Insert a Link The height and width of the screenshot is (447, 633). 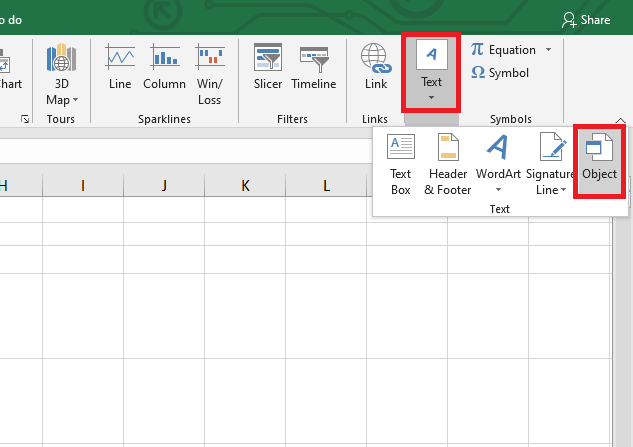[376, 67]
